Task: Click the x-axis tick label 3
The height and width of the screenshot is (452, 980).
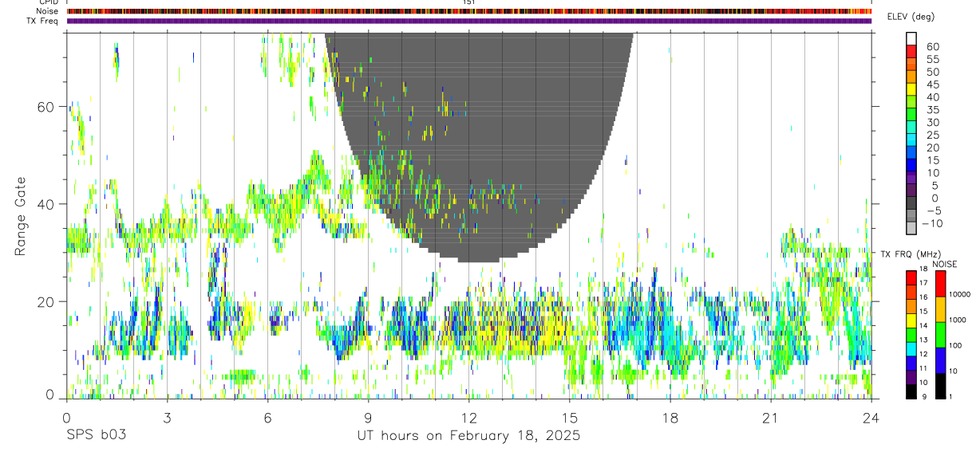Action: pyautogui.click(x=167, y=417)
